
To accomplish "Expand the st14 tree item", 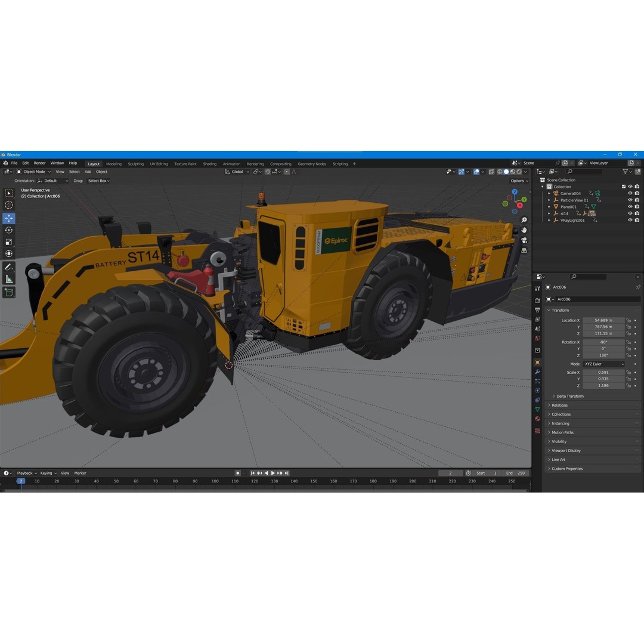I will click(x=549, y=213).
